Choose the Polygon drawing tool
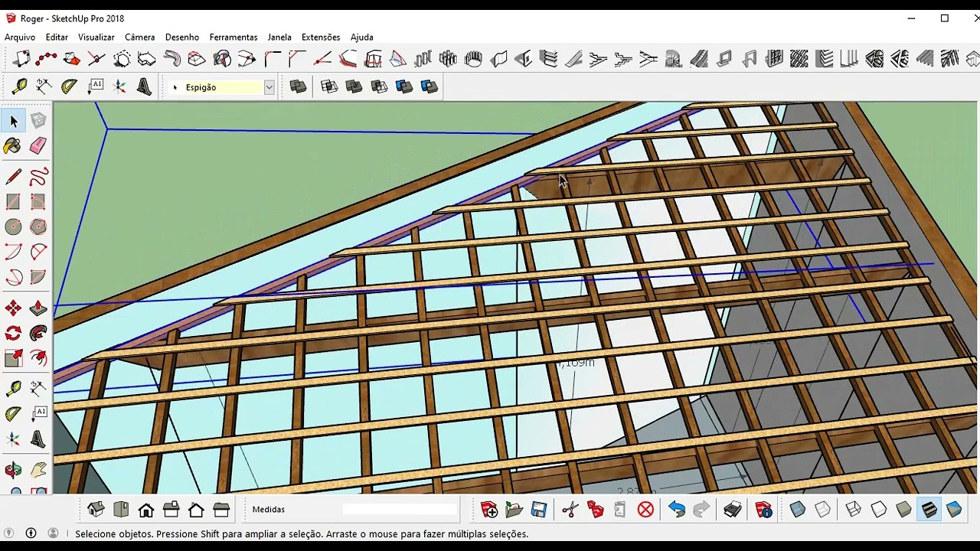 [x=38, y=227]
